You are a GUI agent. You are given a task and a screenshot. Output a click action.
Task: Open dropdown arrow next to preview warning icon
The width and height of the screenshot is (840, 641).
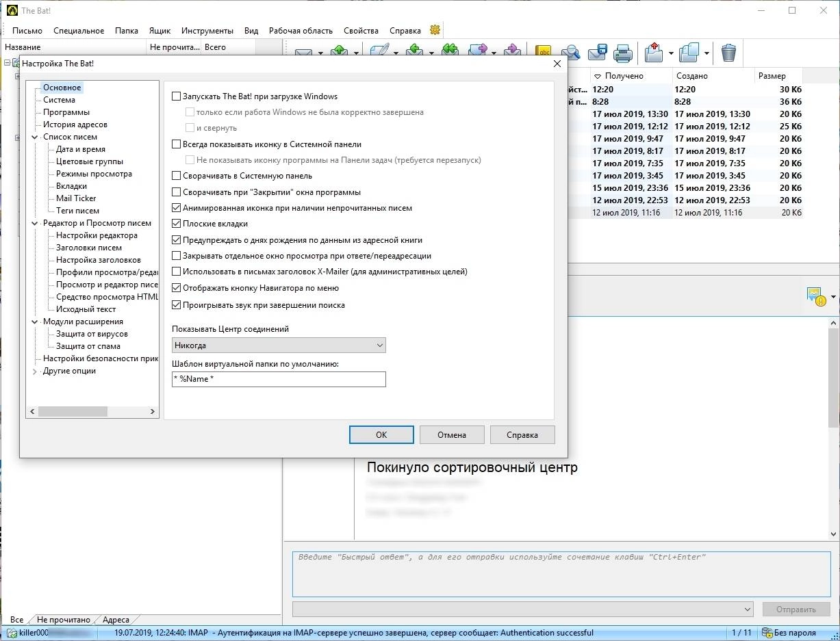click(x=833, y=297)
